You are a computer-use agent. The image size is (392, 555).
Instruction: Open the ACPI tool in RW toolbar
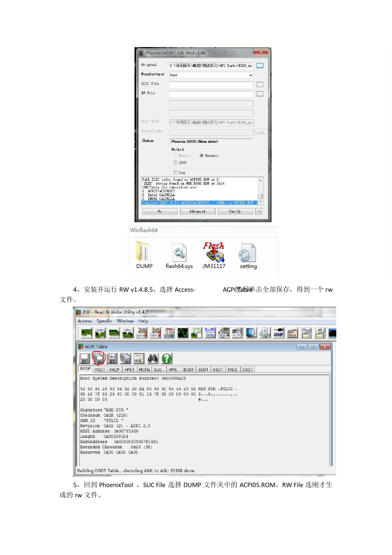click(237, 333)
